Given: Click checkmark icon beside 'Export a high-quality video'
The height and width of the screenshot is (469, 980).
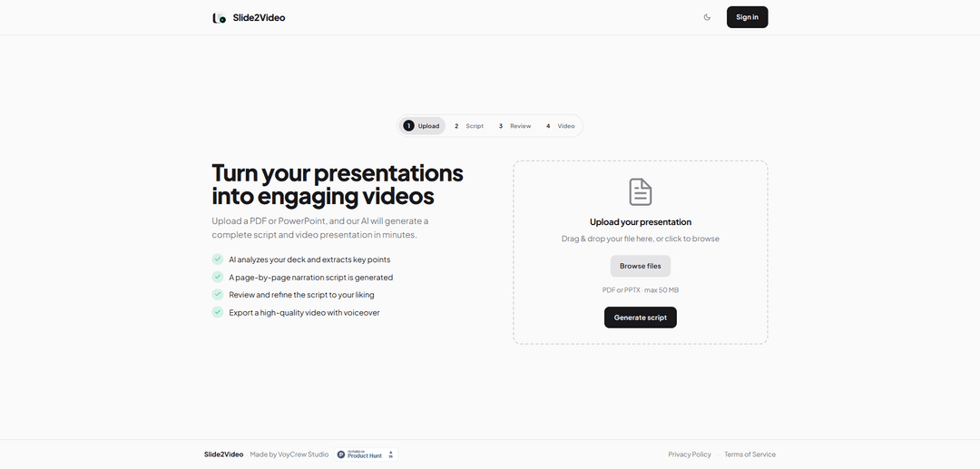Looking at the screenshot, I should coord(218,312).
